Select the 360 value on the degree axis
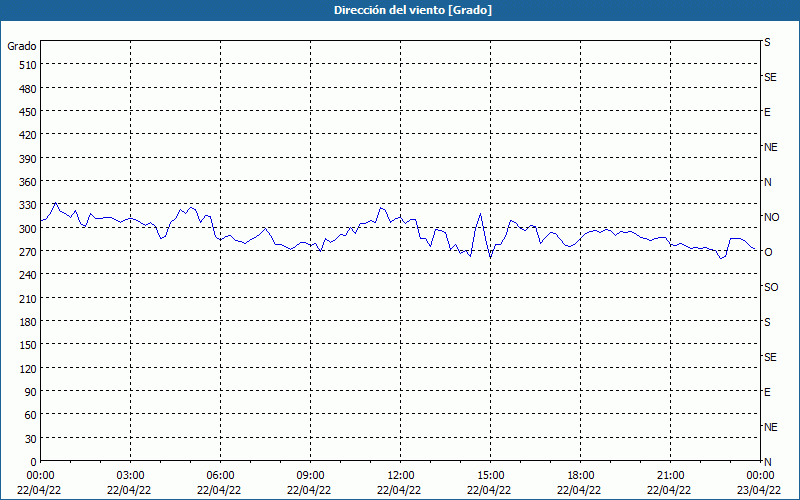The height and width of the screenshot is (500, 800). coord(28,182)
